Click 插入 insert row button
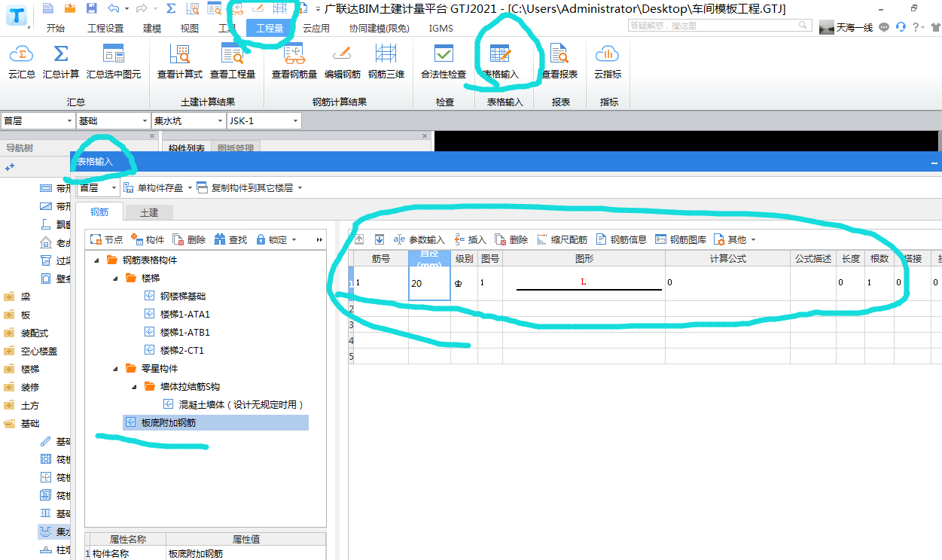The height and width of the screenshot is (560, 942). tap(470, 239)
